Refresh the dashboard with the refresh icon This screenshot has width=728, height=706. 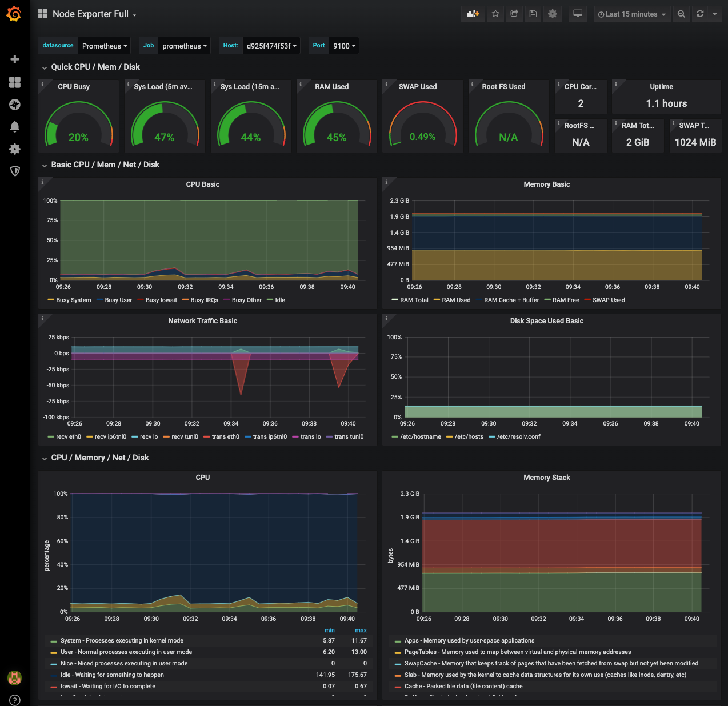pyautogui.click(x=700, y=14)
